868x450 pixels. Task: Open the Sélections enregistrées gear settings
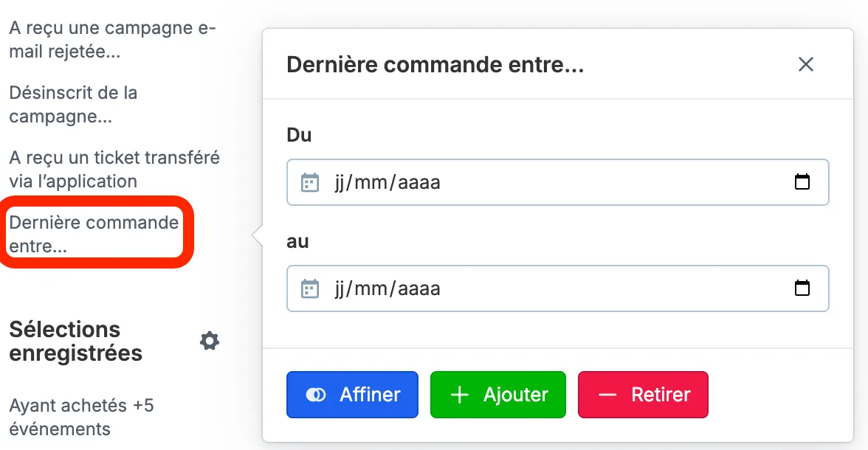[210, 341]
